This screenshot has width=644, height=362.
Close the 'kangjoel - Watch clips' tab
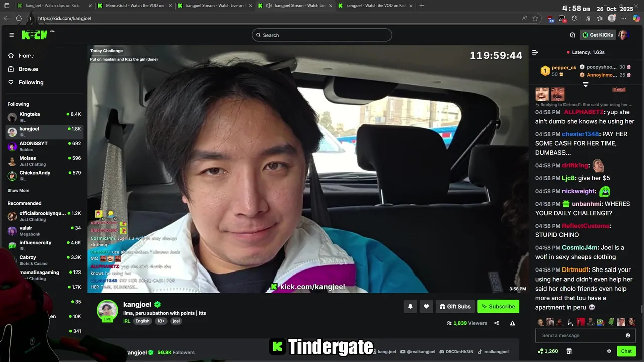90,6
